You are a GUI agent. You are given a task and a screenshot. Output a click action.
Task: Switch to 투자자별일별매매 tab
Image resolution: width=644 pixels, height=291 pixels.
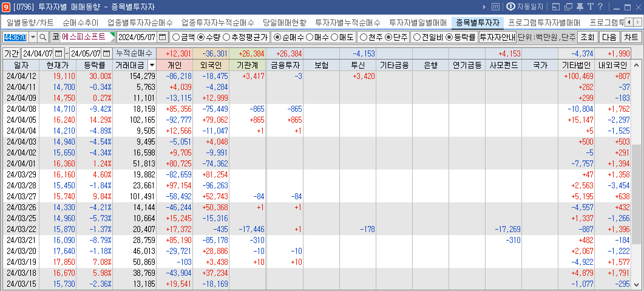[418, 22]
